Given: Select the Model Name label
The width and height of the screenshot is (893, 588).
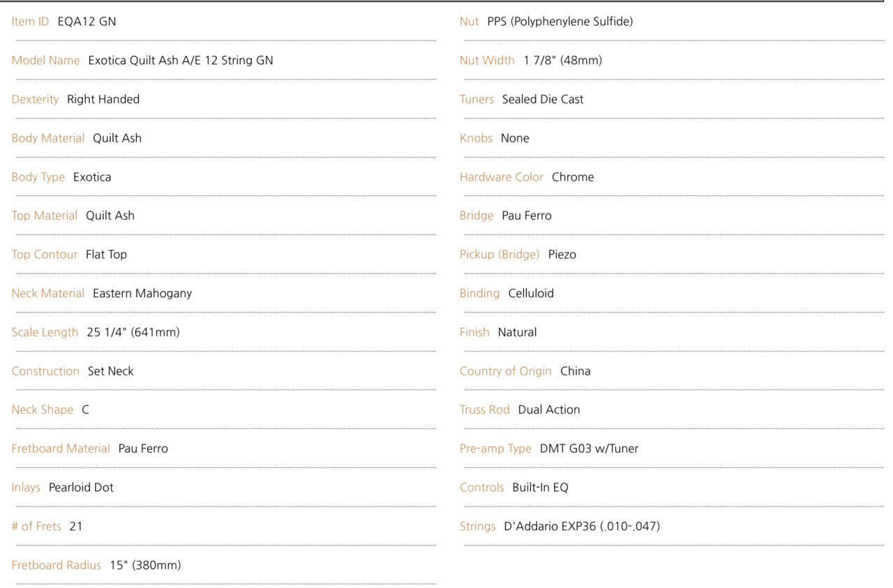Looking at the screenshot, I should tap(45, 61).
